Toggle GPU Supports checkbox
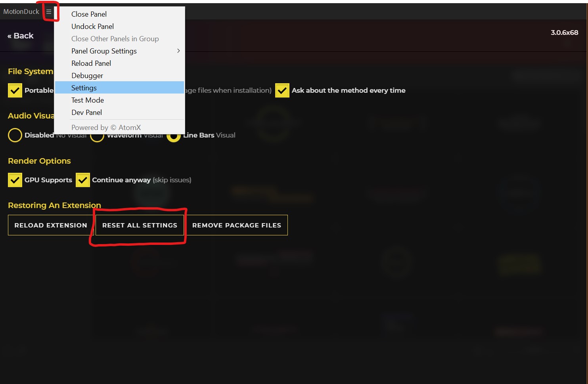588x384 pixels. click(x=15, y=180)
